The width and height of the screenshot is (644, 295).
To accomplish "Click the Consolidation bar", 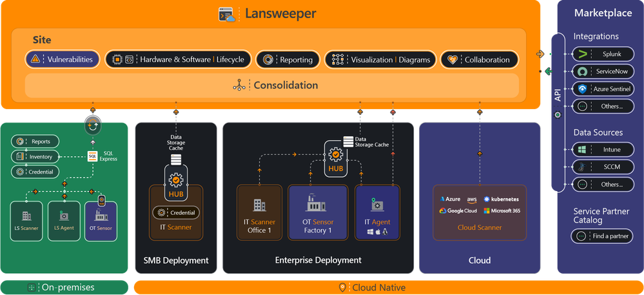I will coord(271,85).
